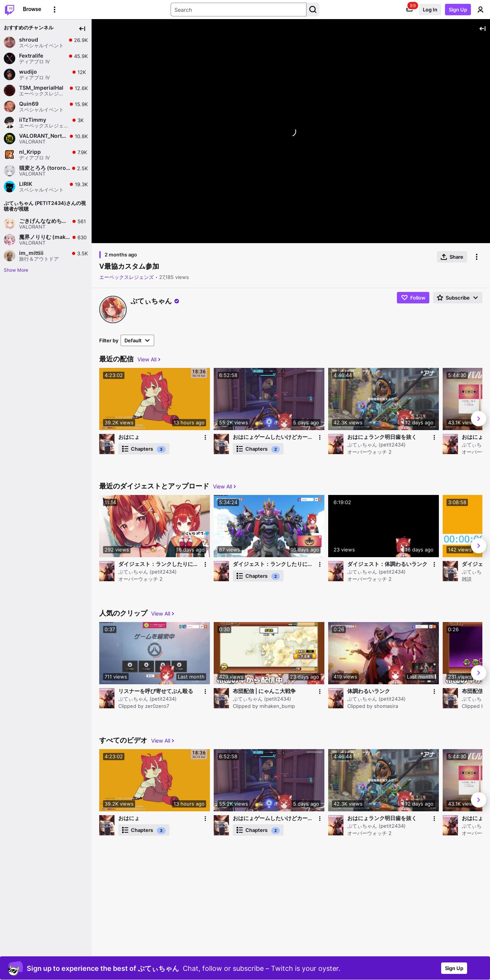
Task: Click the top-bar Sign Up button
Action: pos(458,10)
